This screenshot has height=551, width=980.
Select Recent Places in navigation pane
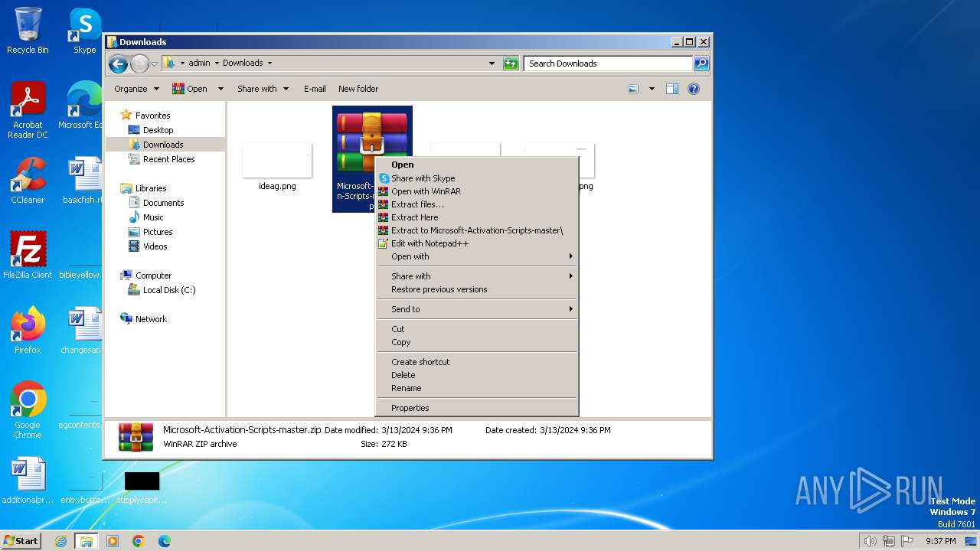(x=168, y=159)
